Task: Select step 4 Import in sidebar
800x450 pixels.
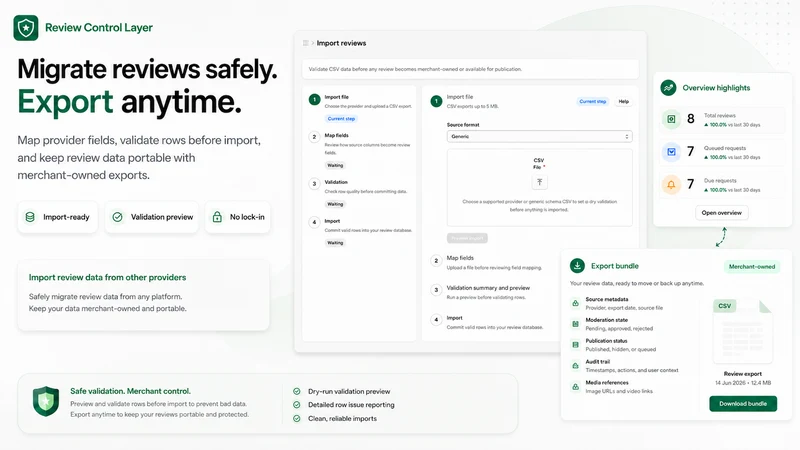Action: (x=360, y=232)
